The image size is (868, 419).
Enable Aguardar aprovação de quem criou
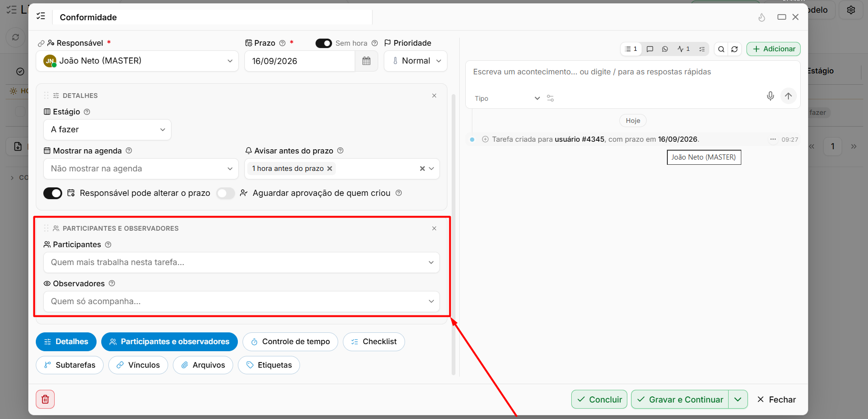(x=226, y=193)
